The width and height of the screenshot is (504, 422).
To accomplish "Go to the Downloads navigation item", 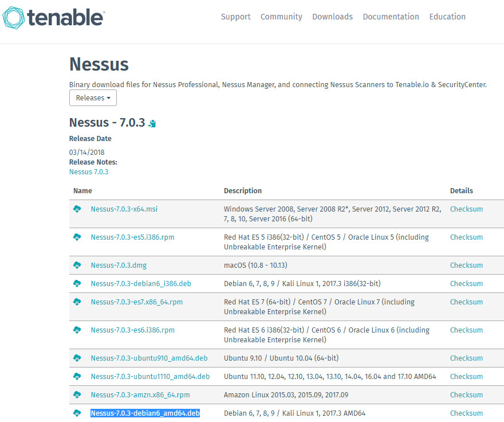I will point(332,17).
